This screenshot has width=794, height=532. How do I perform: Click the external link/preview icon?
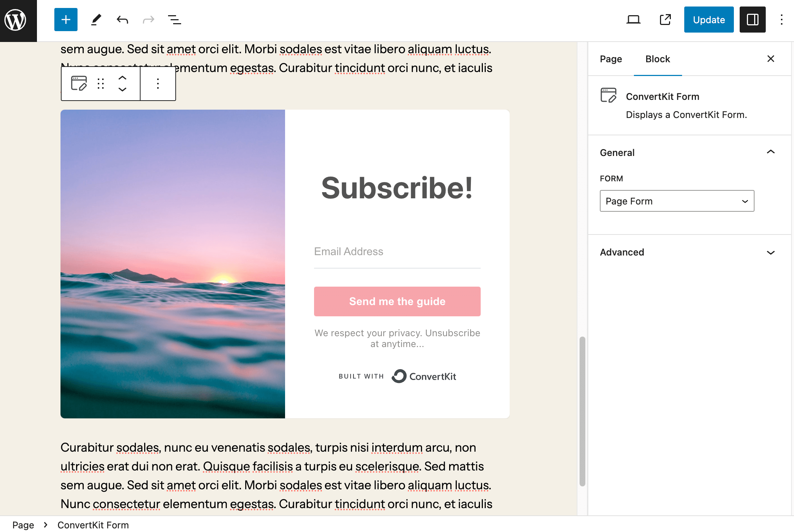point(665,20)
